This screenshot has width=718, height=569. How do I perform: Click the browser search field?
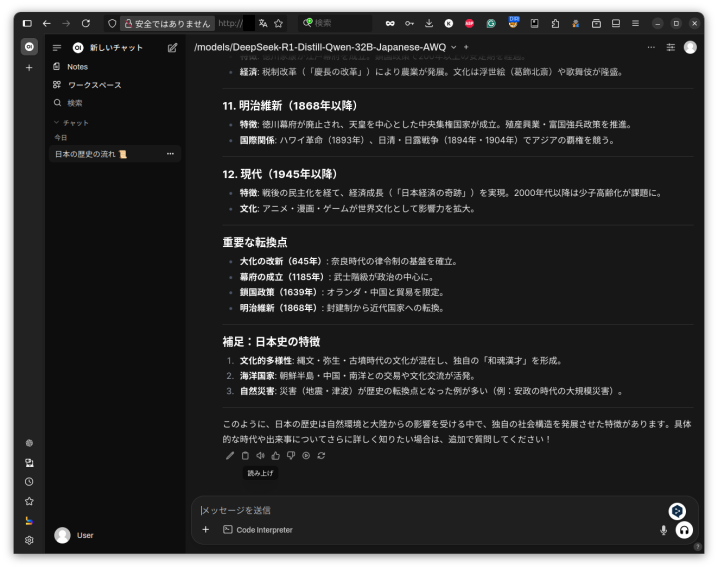click(336, 23)
